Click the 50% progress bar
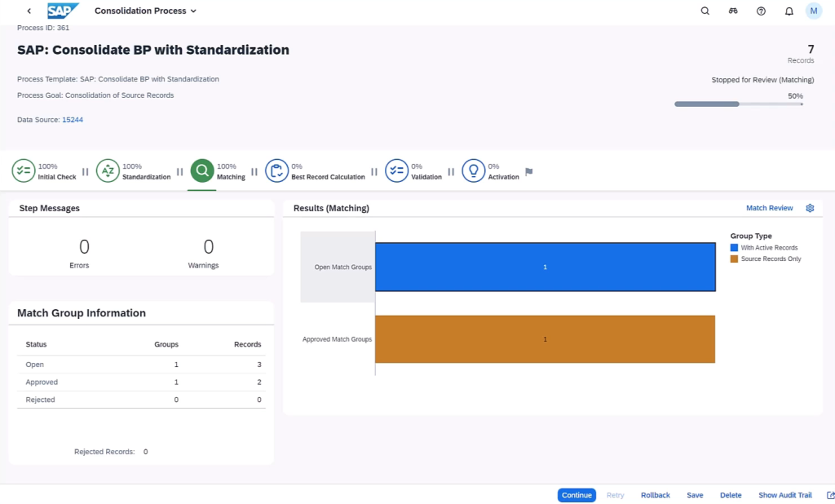This screenshot has width=835, height=504. [x=738, y=104]
